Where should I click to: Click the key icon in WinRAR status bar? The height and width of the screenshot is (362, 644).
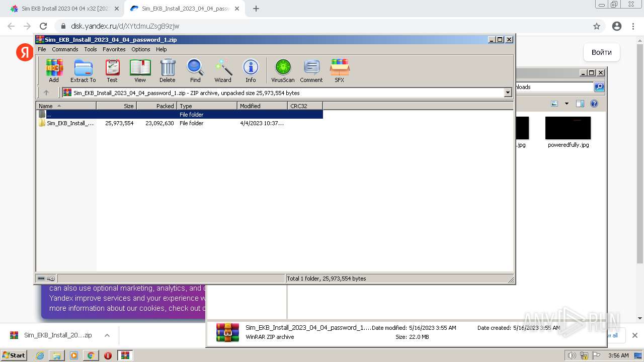click(51, 279)
